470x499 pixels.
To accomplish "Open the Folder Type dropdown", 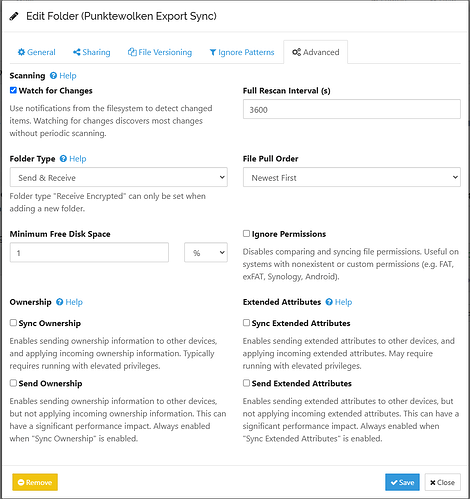I will click(119, 177).
